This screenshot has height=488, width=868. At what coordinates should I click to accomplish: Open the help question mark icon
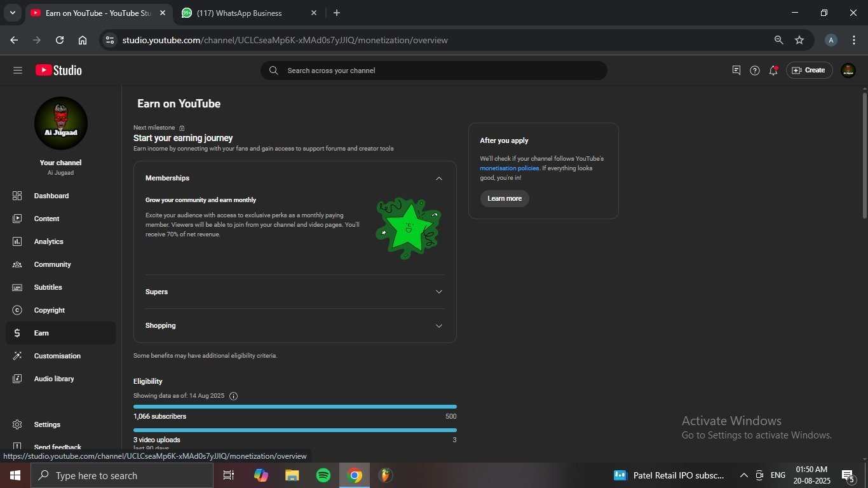(755, 71)
